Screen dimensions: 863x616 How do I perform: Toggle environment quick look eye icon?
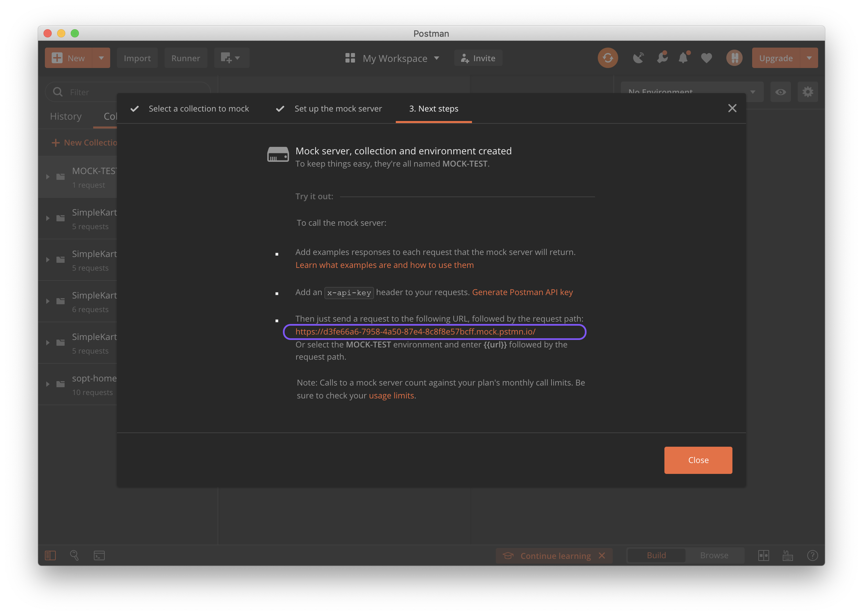780,92
